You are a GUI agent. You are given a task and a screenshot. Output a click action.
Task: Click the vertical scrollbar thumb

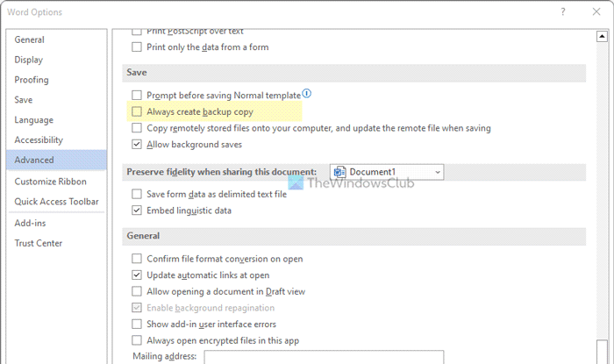pyautogui.click(x=602, y=353)
